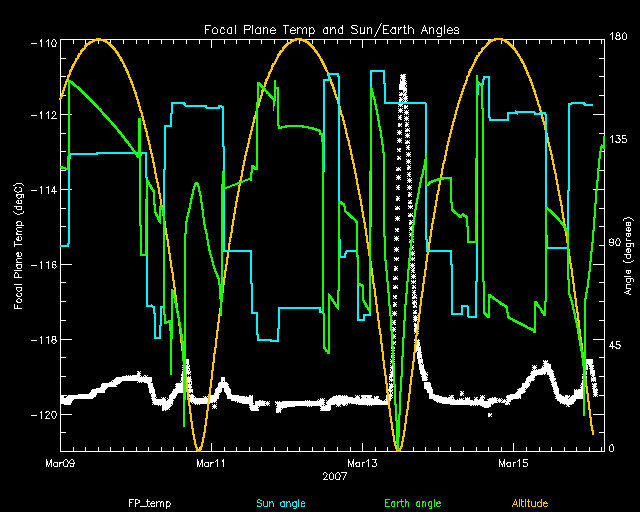Viewport: 640px width, 512px height.
Task: Click the -110 tick on left axis
Action: 43,41
